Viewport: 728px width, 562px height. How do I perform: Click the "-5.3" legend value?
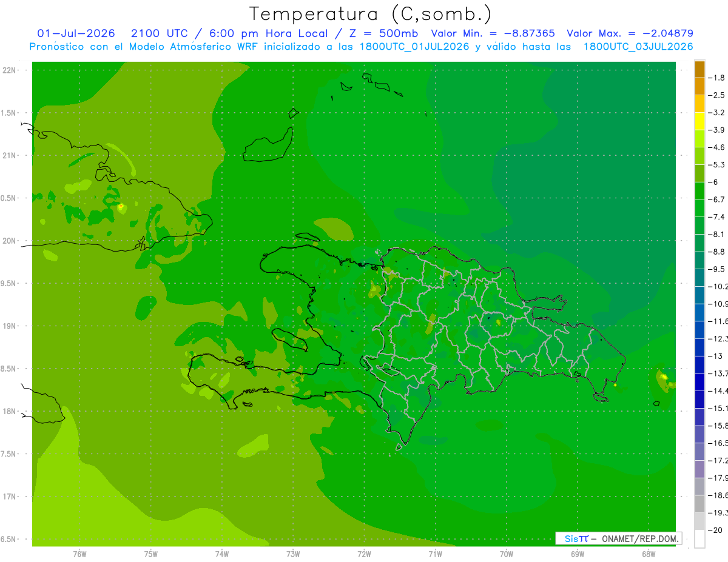click(716, 165)
